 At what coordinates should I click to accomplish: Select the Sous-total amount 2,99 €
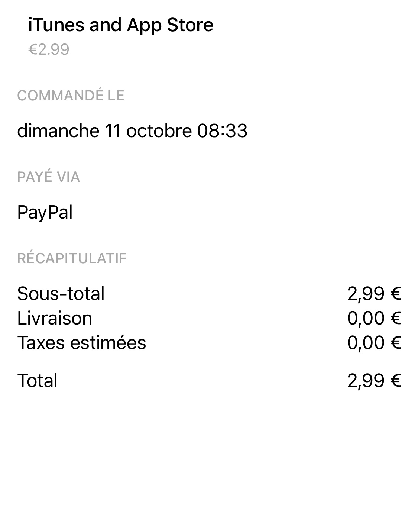coord(374,294)
